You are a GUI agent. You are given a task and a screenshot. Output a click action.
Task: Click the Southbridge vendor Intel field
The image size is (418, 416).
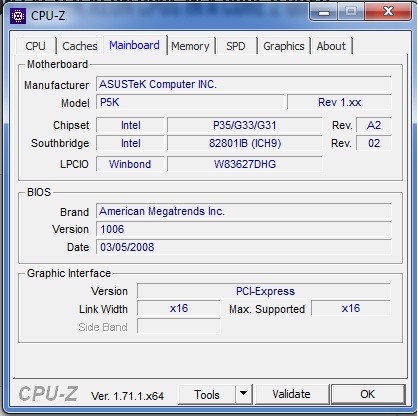(130, 143)
